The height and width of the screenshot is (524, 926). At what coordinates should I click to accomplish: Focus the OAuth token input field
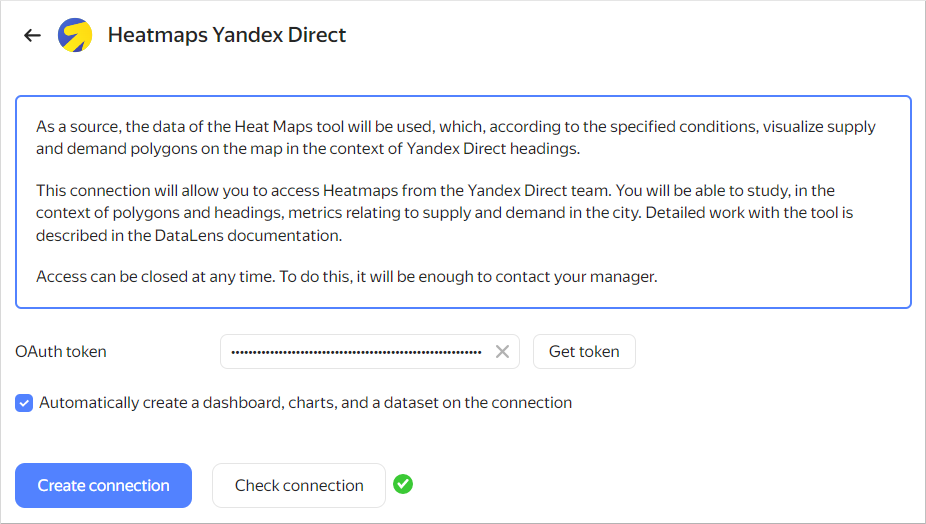coord(356,352)
